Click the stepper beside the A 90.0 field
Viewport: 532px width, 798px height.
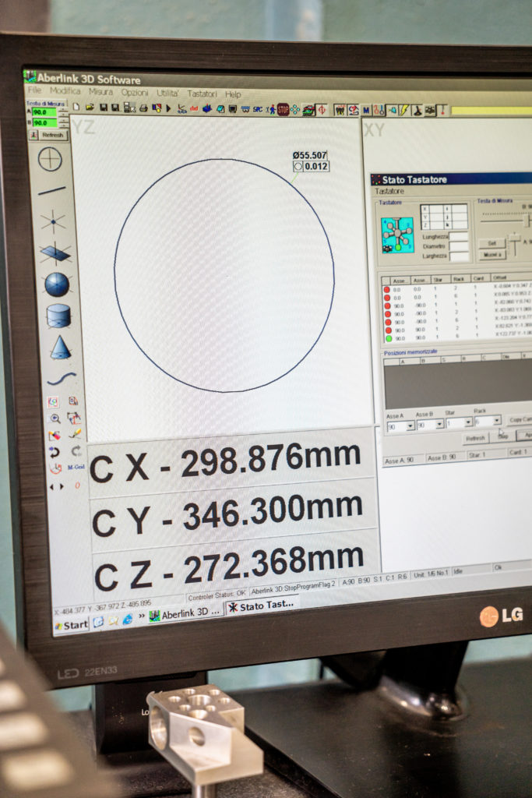click(x=63, y=112)
